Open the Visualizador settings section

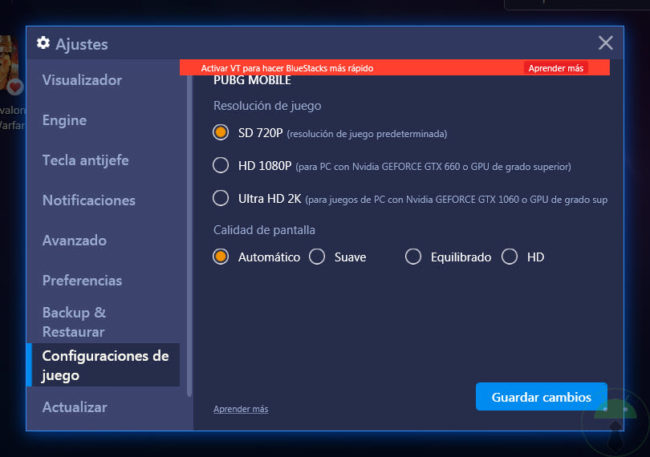pyautogui.click(x=82, y=80)
